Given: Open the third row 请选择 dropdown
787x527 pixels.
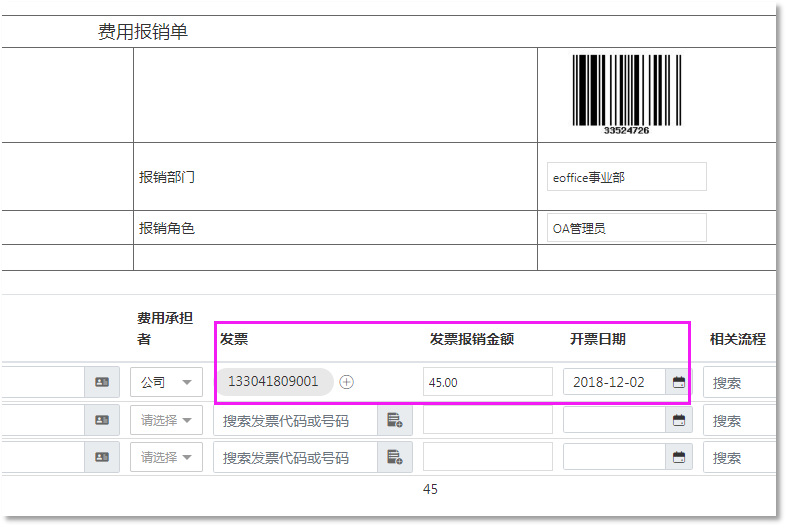Looking at the screenshot, I should (x=166, y=457).
